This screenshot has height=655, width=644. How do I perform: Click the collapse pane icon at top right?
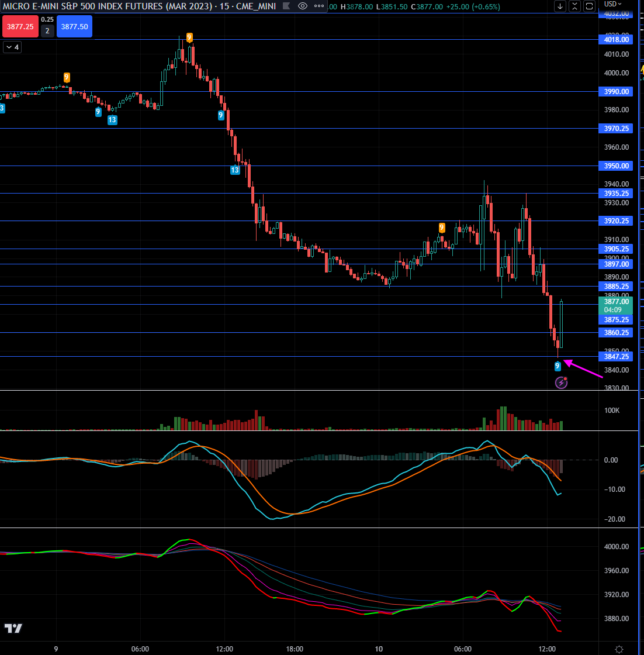tap(574, 6)
